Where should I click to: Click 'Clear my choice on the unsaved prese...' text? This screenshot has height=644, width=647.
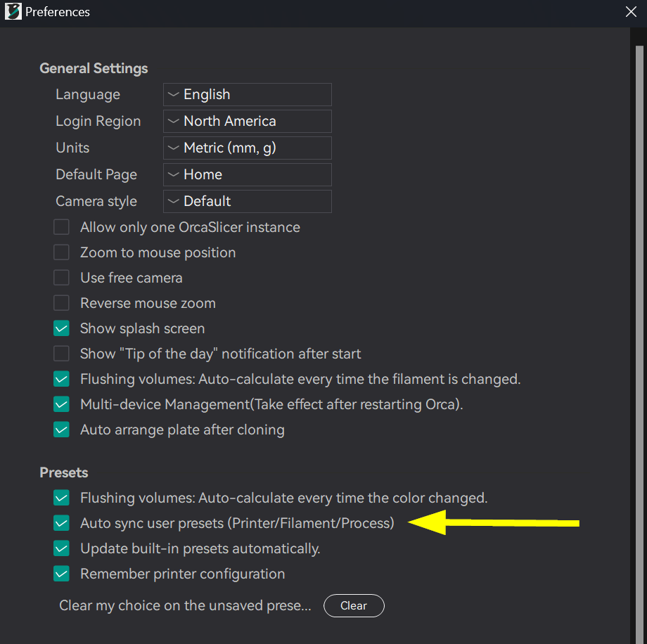(185, 605)
